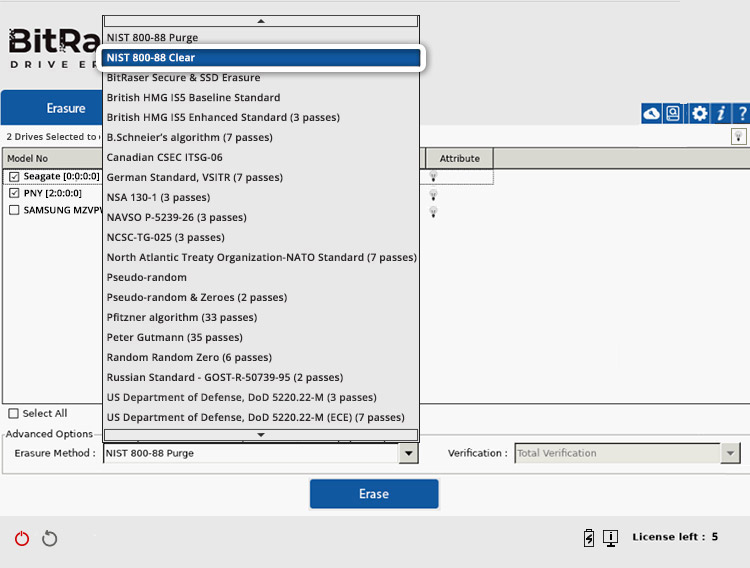Open the report details icon

coord(673,113)
